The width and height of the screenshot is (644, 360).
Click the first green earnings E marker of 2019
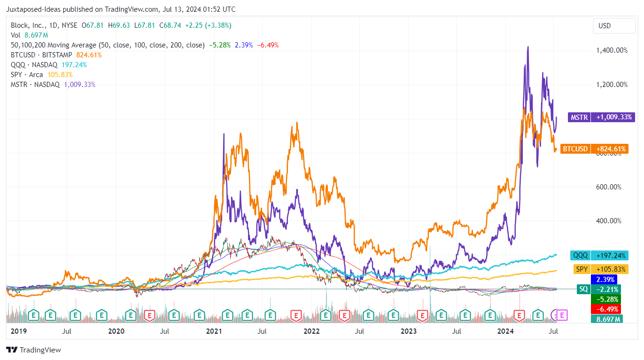tap(33, 314)
